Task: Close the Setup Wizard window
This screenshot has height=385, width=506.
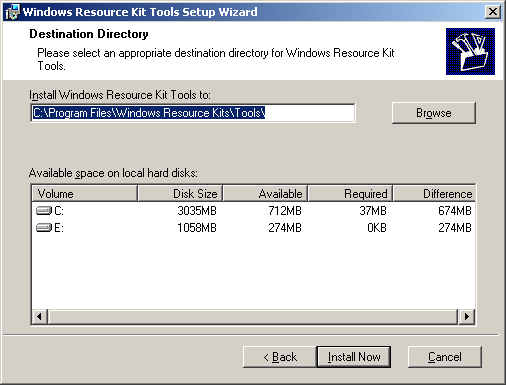Action: click(493, 12)
